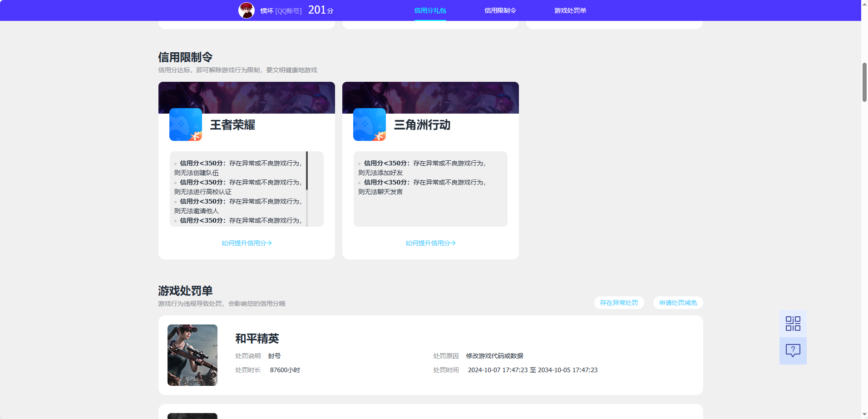Click the 则无法聊天发言 restriction text

click(x=380, y=192)
